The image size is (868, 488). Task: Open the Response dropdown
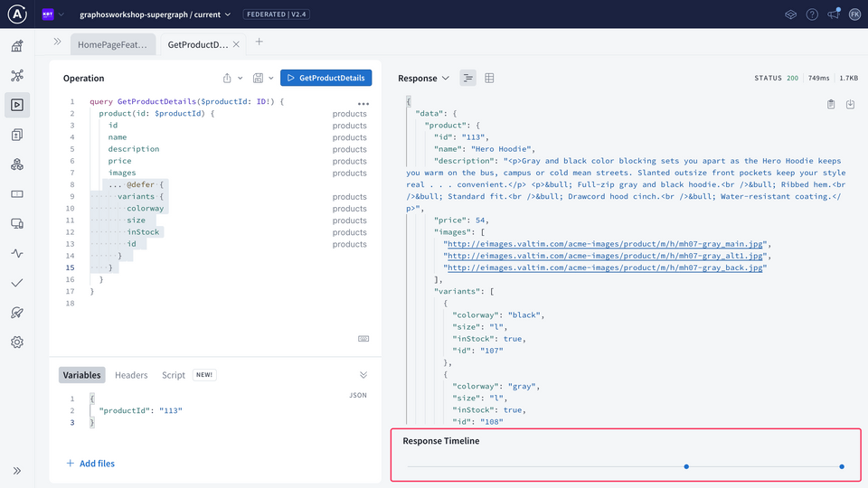coord(423,78)
